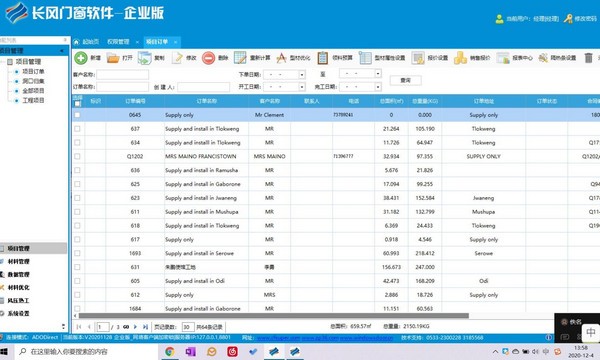Close the 权限管理 tab
The image size is (600, 360).
[x=137, y=42]
